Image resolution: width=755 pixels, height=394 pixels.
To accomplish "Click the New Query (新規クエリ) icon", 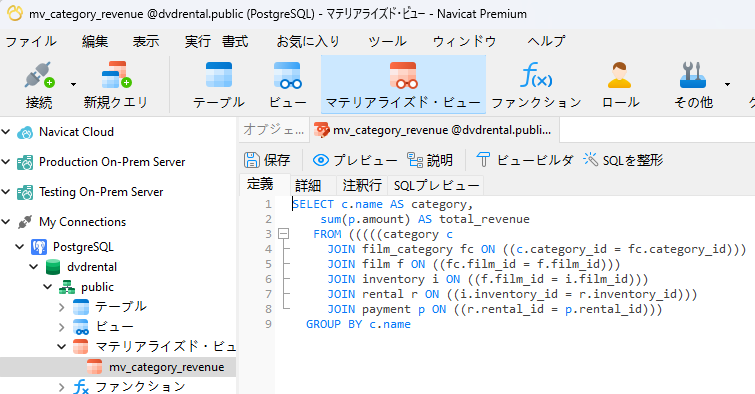I will (x=116, y=75).
